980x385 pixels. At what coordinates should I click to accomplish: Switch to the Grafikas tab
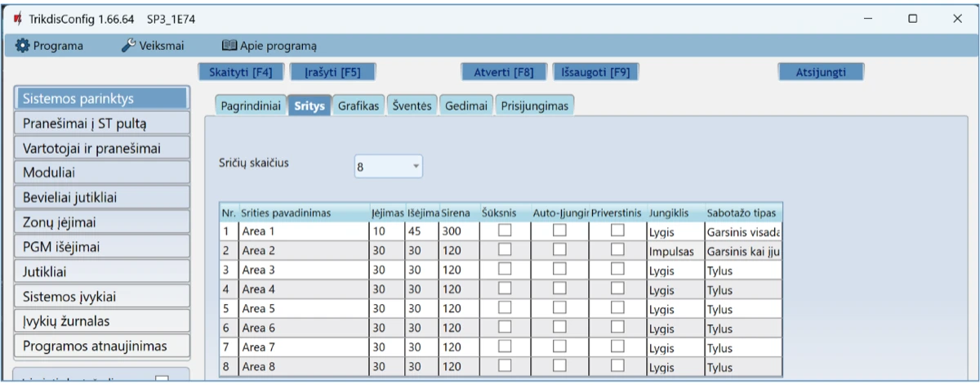(359, 106)
